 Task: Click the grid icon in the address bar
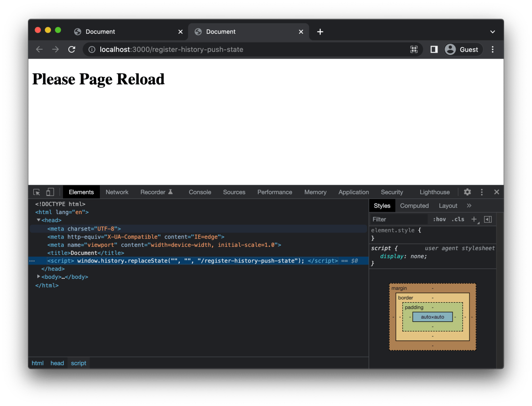click(414, 50)
